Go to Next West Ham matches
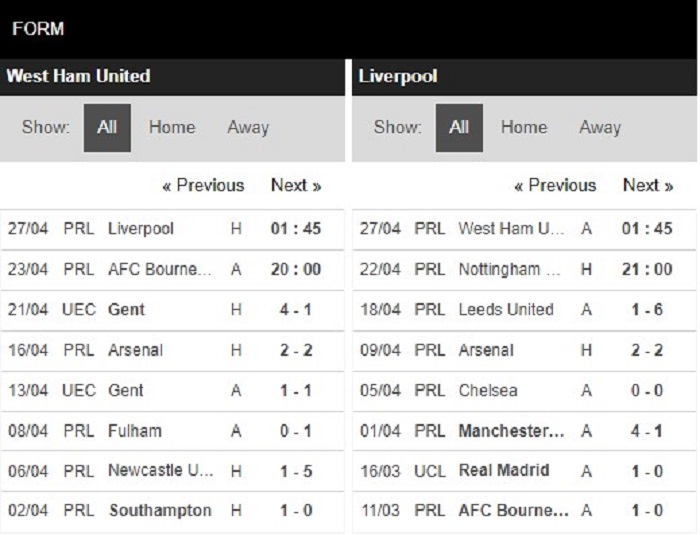The image size is (700, 535). pos(296,185)
